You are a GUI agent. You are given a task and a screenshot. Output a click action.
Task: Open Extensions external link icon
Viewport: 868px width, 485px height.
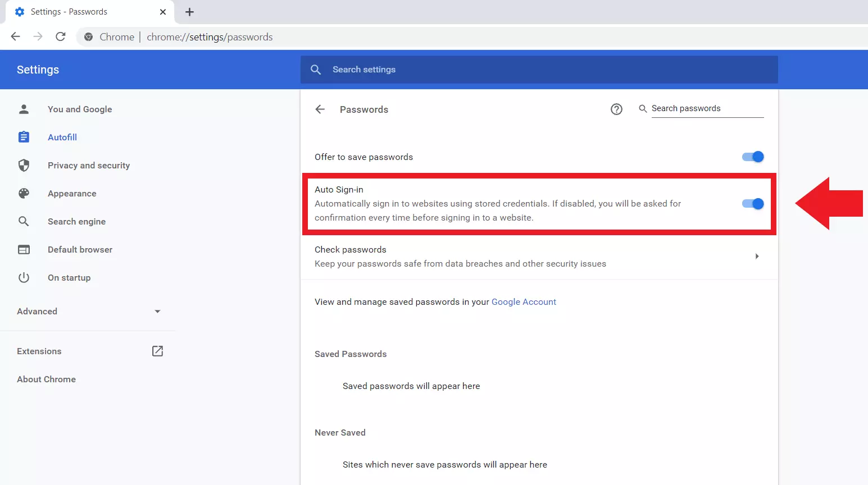[157, 351]
